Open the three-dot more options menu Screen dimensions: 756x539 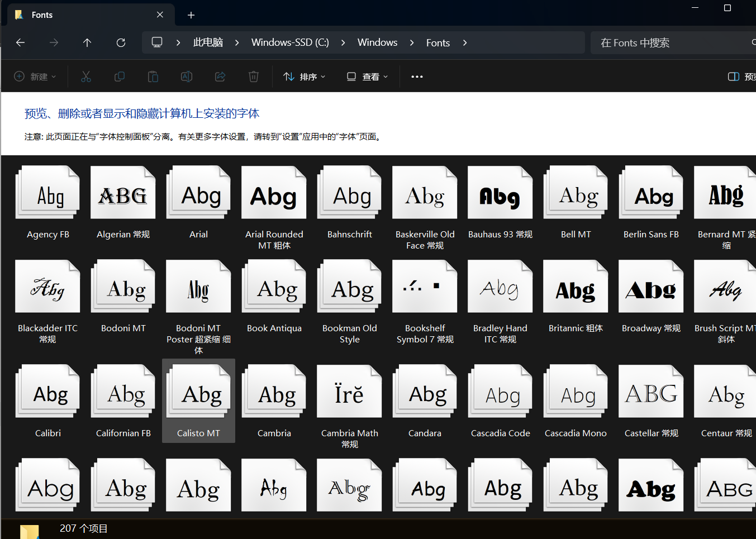[417, 77]
